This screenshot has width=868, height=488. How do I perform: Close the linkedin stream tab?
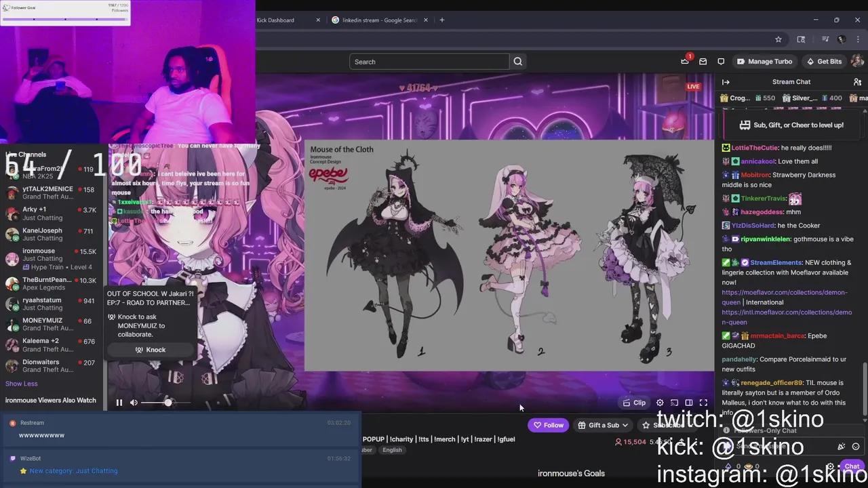coord(425,20)
